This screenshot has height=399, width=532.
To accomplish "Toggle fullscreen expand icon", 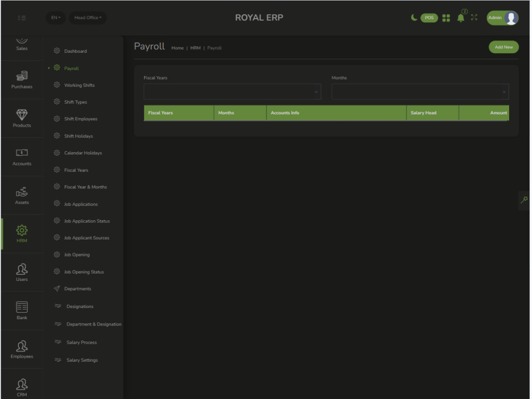I will (476, 18).
